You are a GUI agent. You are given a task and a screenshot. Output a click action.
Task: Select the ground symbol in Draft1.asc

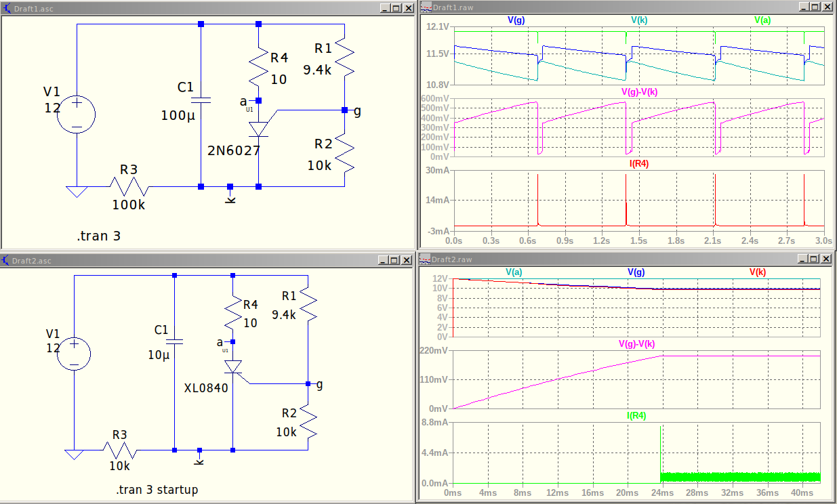[77, 192]
